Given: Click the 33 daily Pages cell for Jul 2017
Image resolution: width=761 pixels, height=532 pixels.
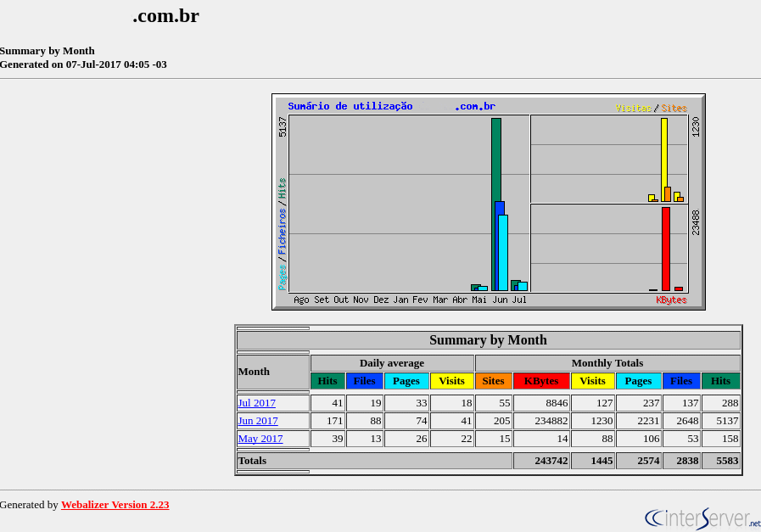Looking at the screenshot, I should coord(406,403).
